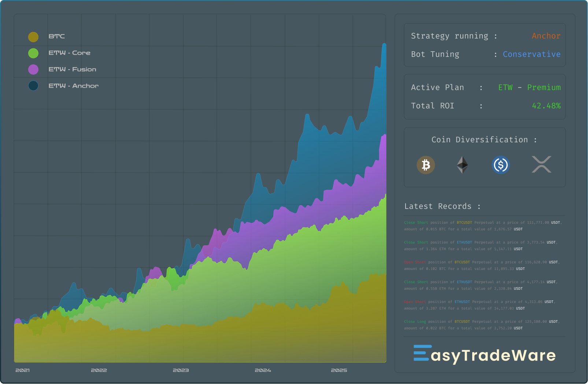Open the Bot Tuning Conservative selector

click(532, 54)
